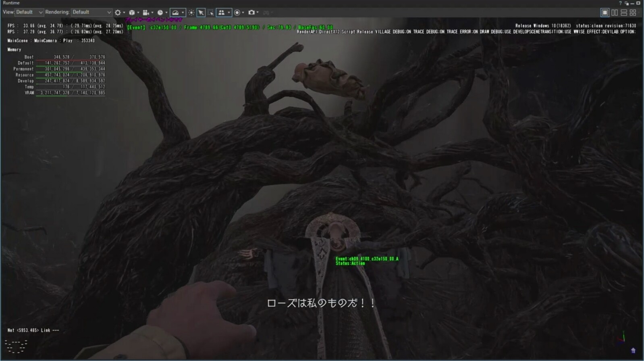This screenshot has width=644, height=361.
Task: Click the magenta Japanese notice text
Action: pyautogui.click(x=154, y=20)
